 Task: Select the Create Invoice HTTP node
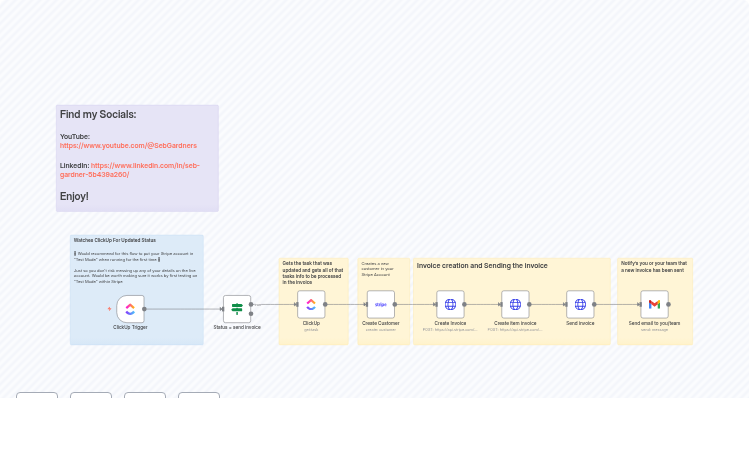click(x=450, y=304)
